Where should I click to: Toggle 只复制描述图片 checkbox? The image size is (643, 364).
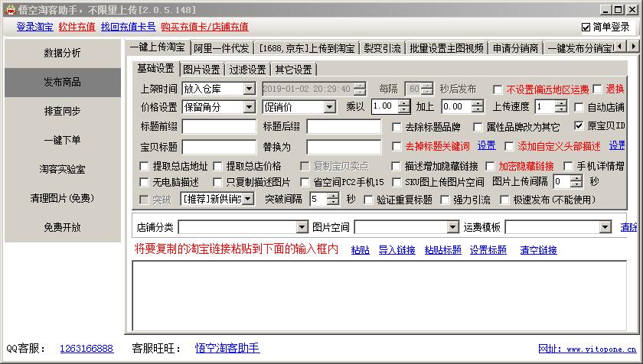click(217, 182)
